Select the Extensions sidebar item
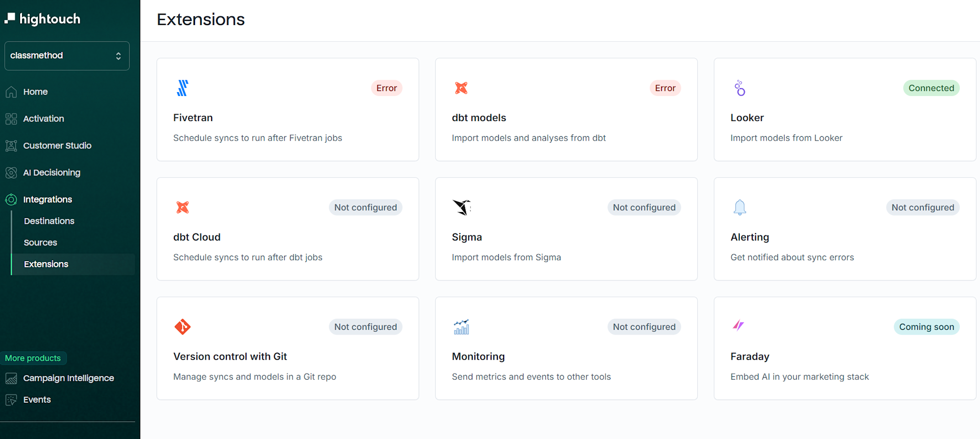The image size is (980, 439). pyautogui.click(x=46, y=264)
